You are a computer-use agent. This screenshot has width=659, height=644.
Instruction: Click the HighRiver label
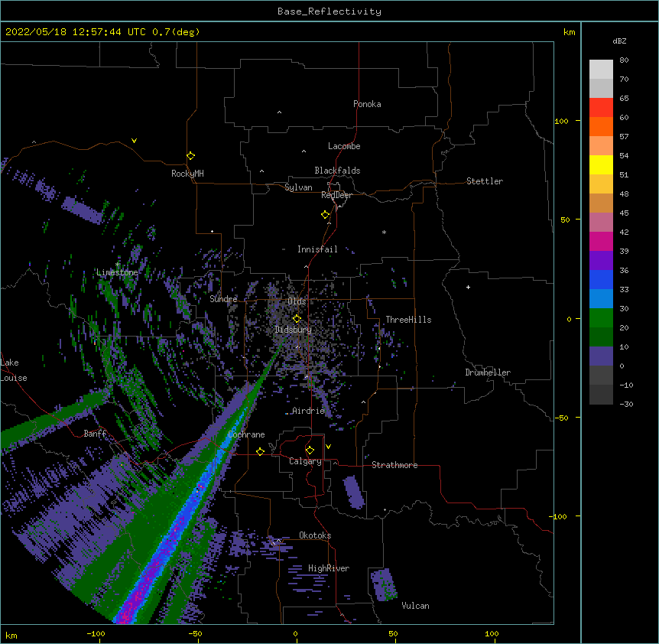(x=329, y=568)
